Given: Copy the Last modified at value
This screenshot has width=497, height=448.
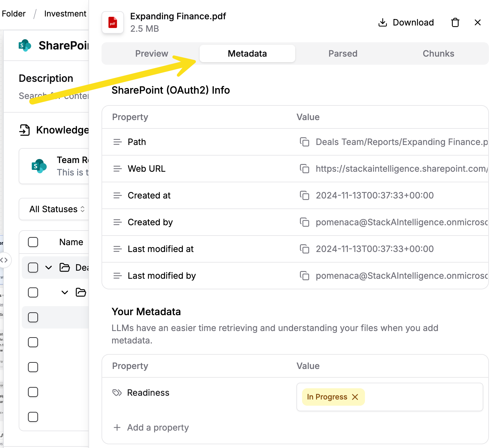Looking at the screenshot, I should tap(304, 249).
